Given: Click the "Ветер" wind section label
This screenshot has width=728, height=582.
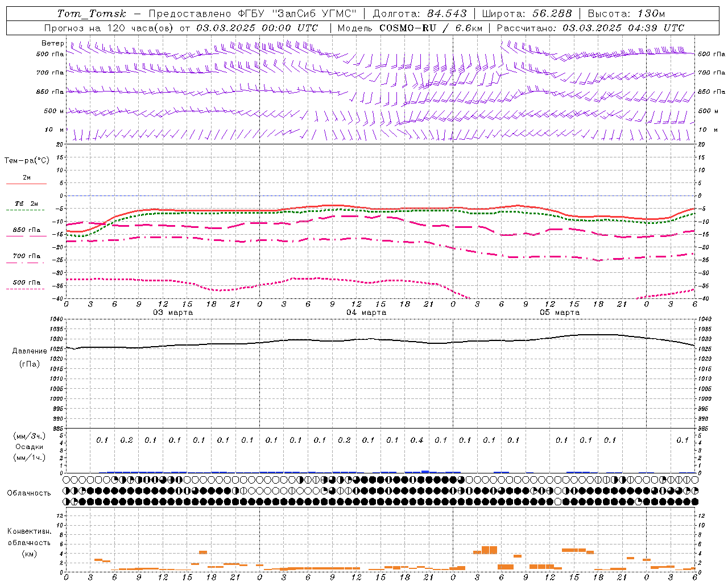Looking at the screenshot, I should point(53,43).
